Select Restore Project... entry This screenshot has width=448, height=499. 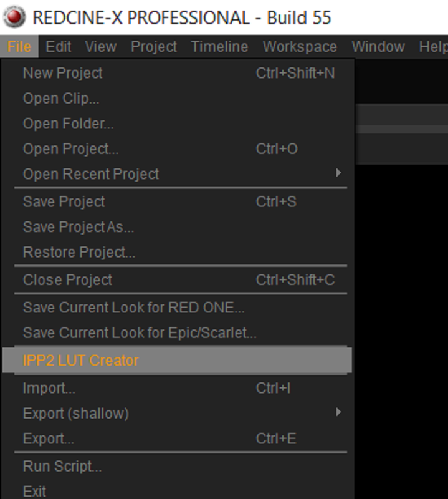177,252
